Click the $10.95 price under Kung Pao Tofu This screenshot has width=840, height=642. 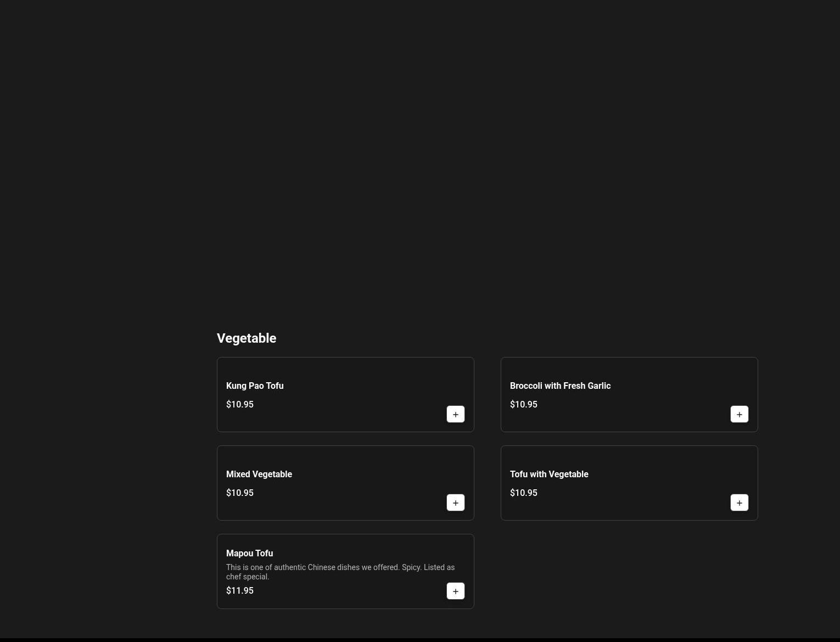tap(240, 404)
